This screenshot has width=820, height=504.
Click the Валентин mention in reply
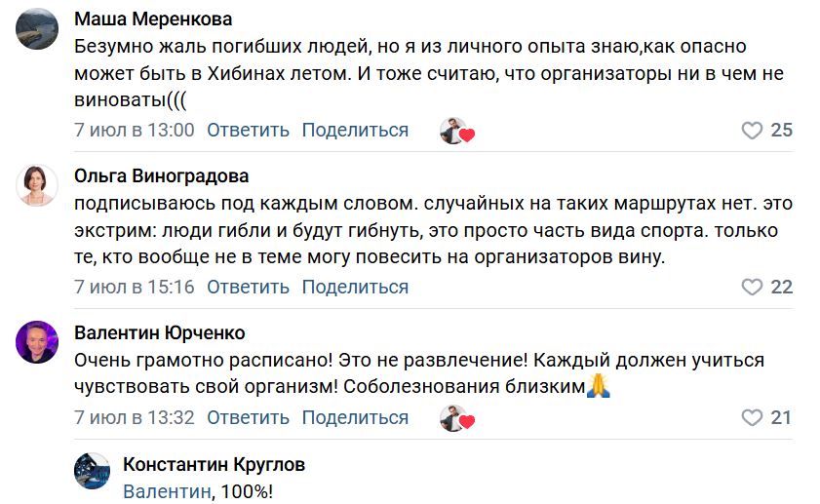click(167, 491)
